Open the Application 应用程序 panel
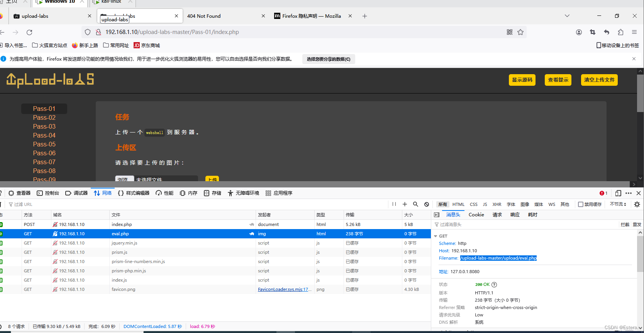Image resolution: width=644 pixels, height=333 pixels. (x=279, y=193)
